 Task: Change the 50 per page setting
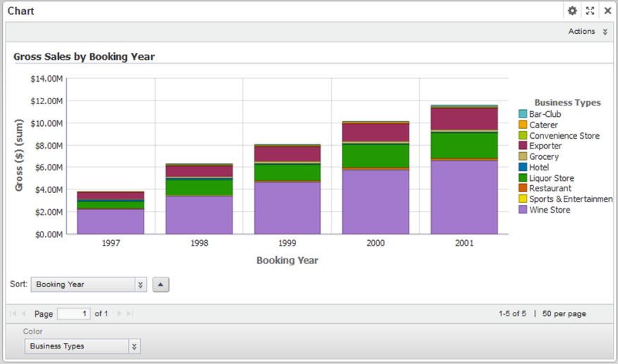click(x=564, y=313)
